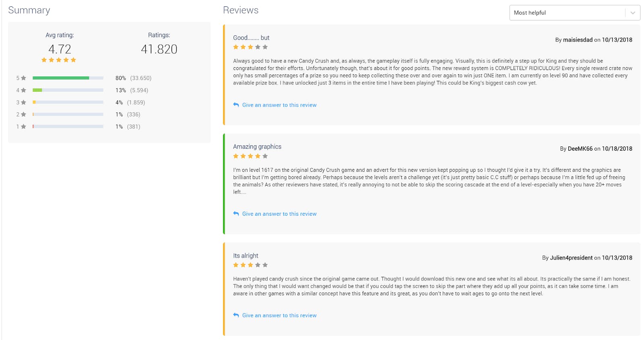Click reply arrow icon on maisiesdad's review

coord(236,105)
